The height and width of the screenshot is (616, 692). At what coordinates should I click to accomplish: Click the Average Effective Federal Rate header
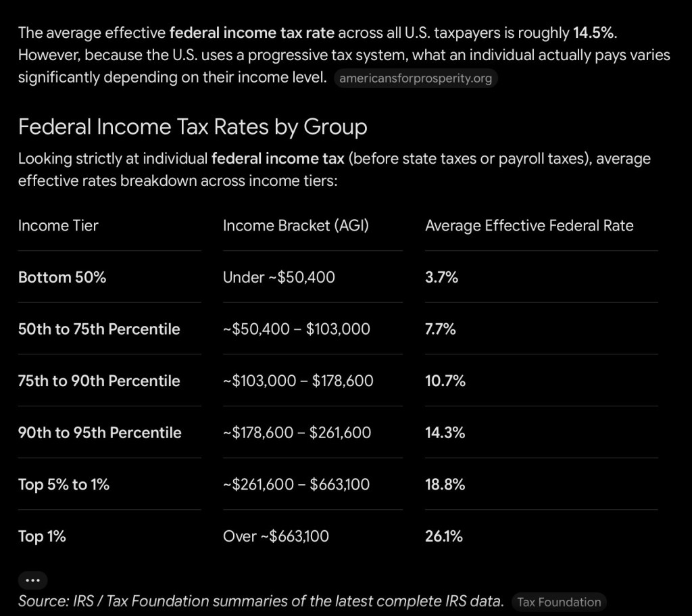[x=529, y=226]
